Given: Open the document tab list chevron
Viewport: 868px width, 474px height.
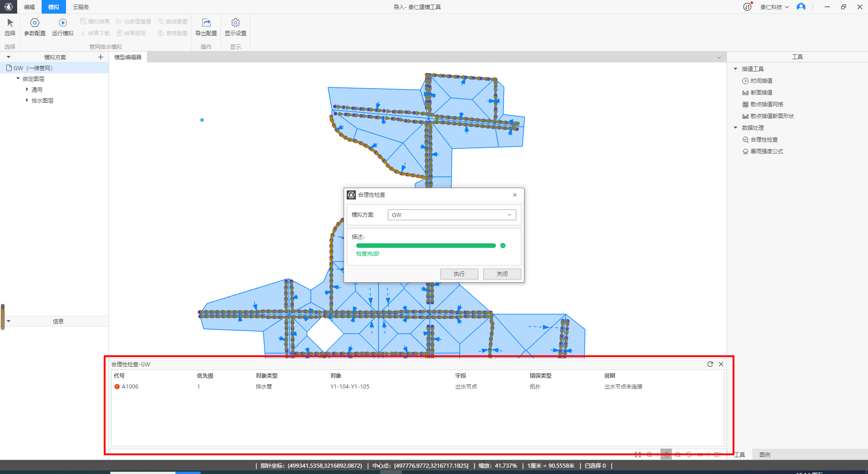Looking at the screenshot, I should (719, 57).
